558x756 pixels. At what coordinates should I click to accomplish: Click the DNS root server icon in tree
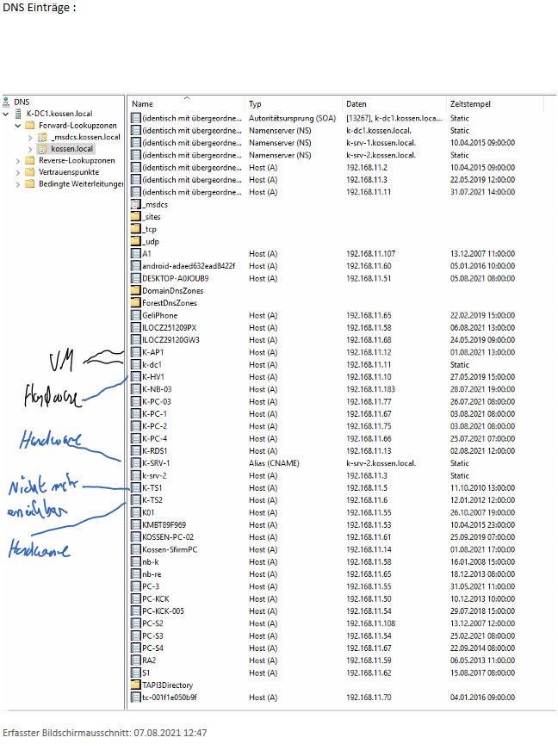click(x=7, y=102)
